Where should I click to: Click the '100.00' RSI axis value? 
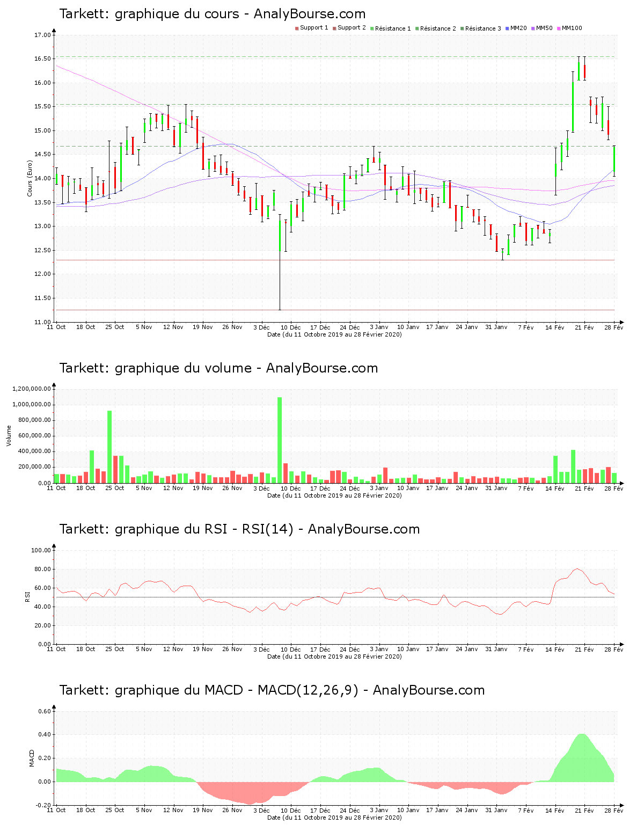[41, 551]
